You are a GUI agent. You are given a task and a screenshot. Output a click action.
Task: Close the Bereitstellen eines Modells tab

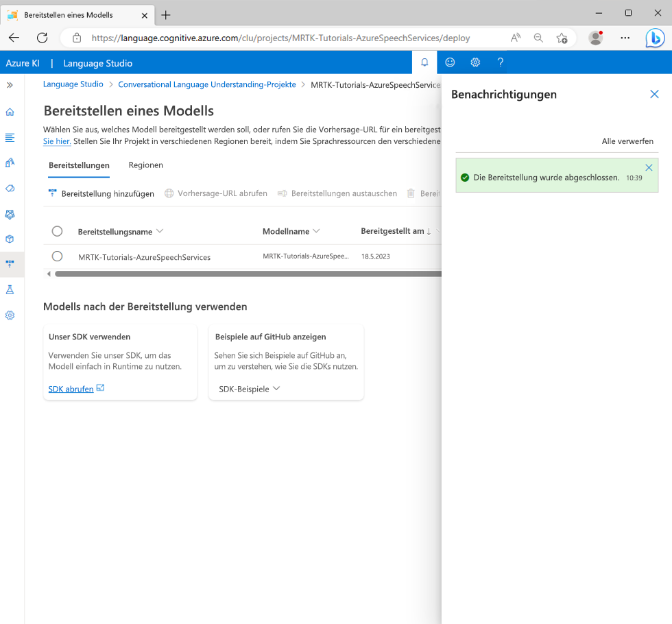(x=145, y=15)
